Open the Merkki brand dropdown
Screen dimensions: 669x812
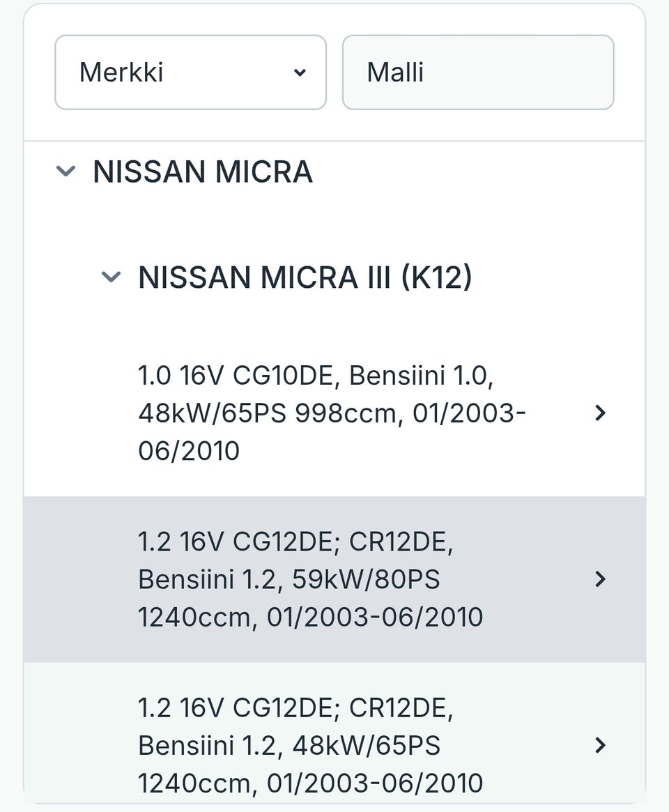pos(190,72)
